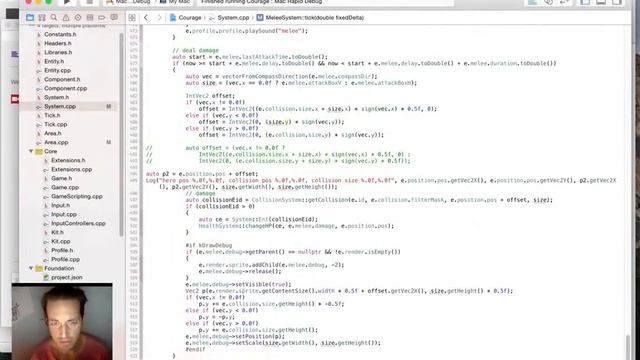Viewport: 640px width, 360px height.
Task: Open the Symbol navigator
Action: coord(42,18)
